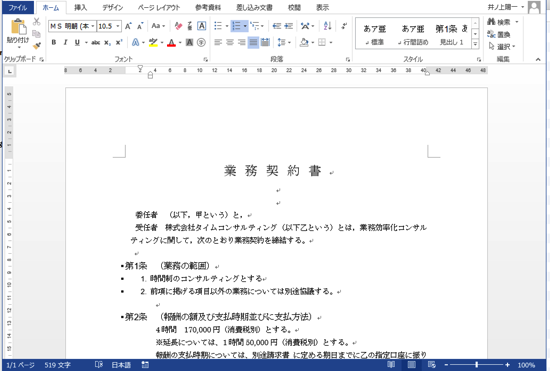Center the paragraph text
Viewport: 550px width, 371px height.
pos(230,42)
